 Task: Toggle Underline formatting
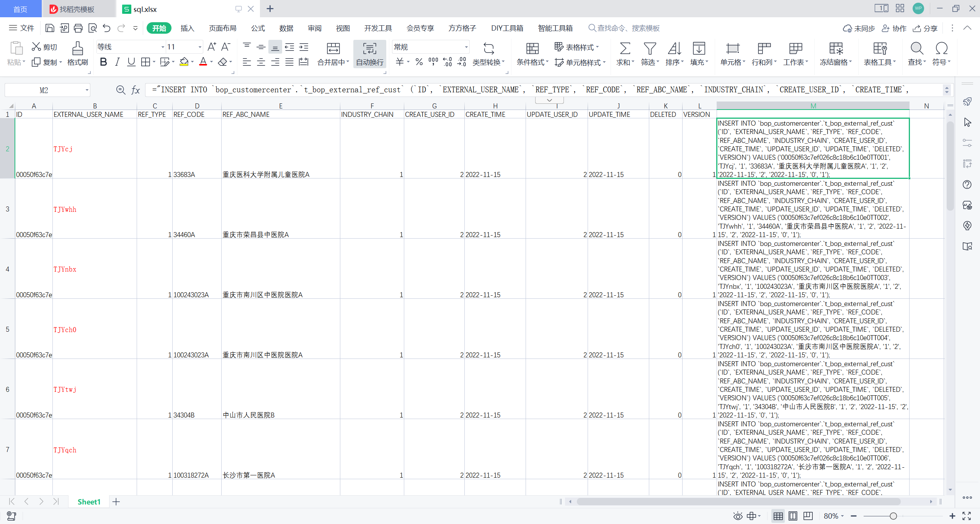[131, 62]
